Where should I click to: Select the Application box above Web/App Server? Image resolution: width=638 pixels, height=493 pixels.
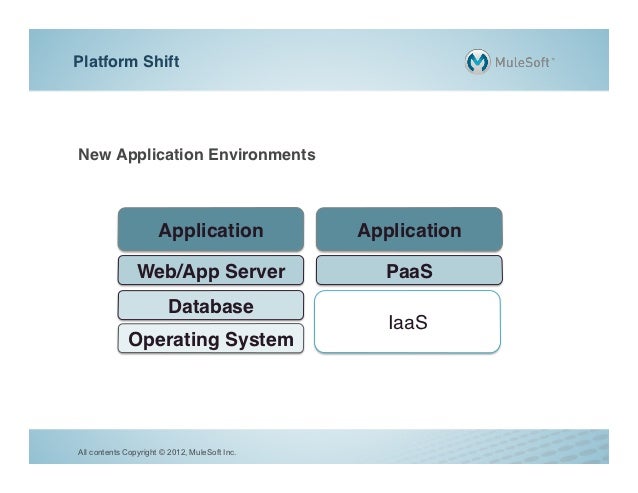tap(211, 229)
